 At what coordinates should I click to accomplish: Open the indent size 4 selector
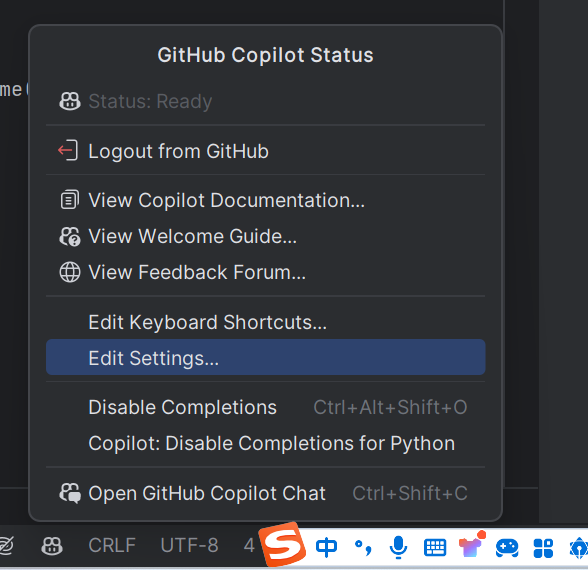(249, 546)
